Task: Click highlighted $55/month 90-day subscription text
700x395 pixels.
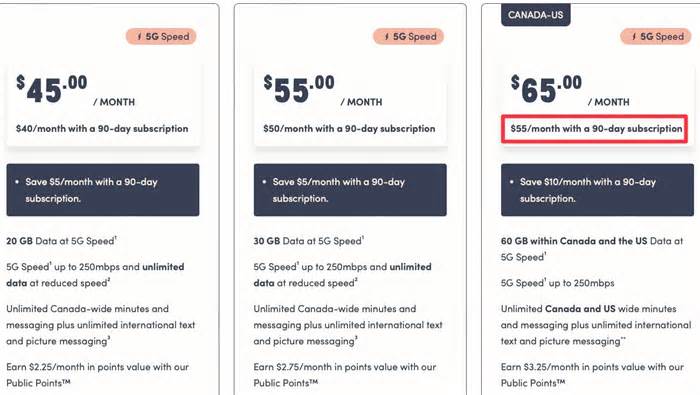Action: pos(596,129)
